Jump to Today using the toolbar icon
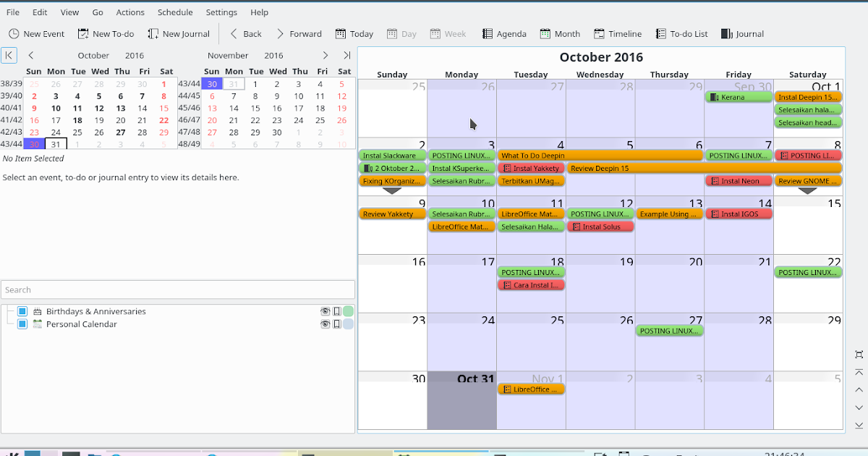 (354, 33)
